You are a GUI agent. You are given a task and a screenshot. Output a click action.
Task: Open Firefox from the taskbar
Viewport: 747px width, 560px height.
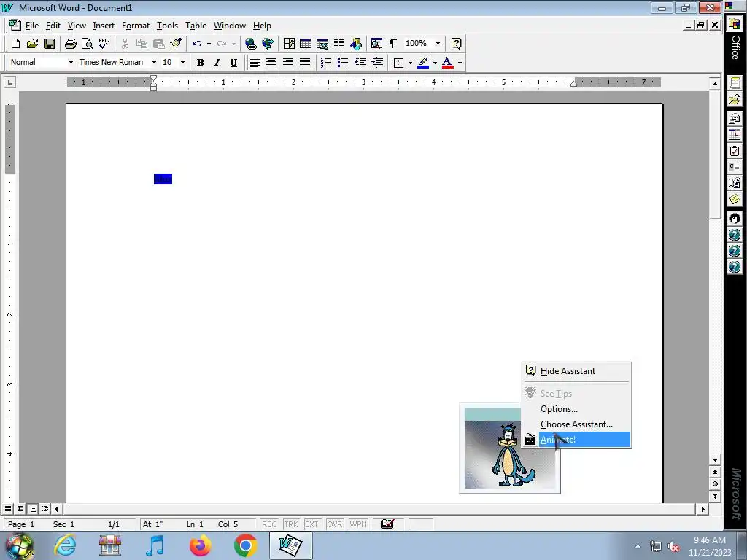pyautogui.click(x=200, y=545)
